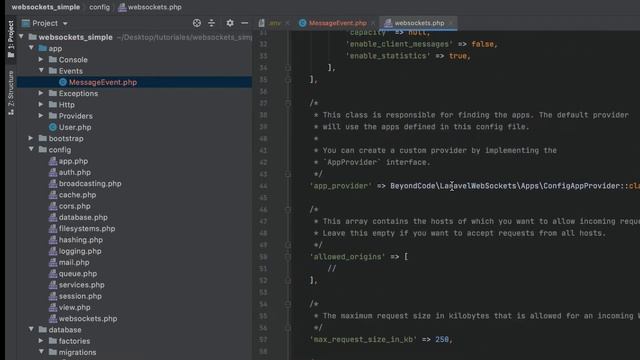Hide the Project panel with minus icon

pyautogui.click(x=244, y=23)
